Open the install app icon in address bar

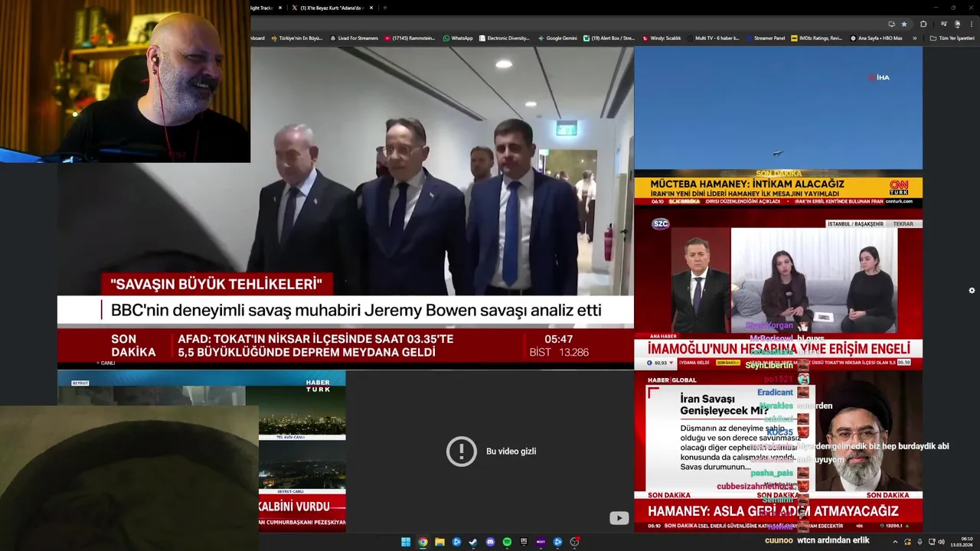(891, 24)
